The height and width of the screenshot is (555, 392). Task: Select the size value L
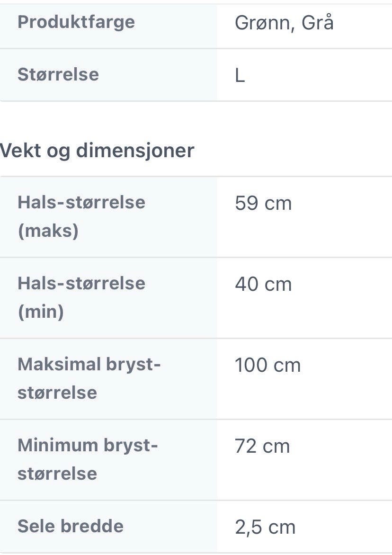[240, 76]
